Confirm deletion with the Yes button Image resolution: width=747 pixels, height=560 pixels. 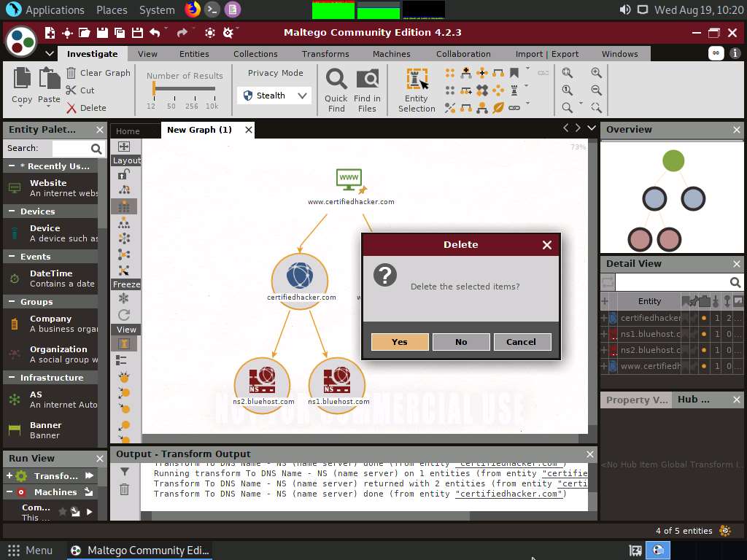(x=399, y=342)
